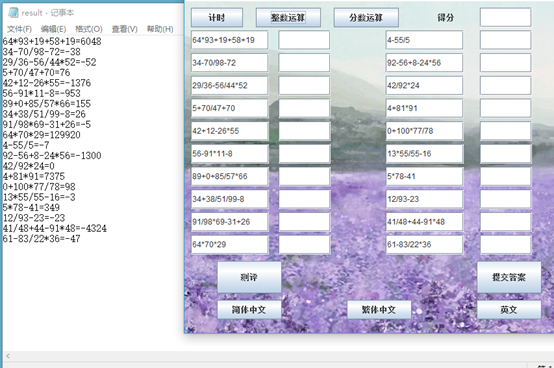Click Notepad line 41/48+44-91*48=-4324
Screen dimensions: 554x368
coord(54,228)
